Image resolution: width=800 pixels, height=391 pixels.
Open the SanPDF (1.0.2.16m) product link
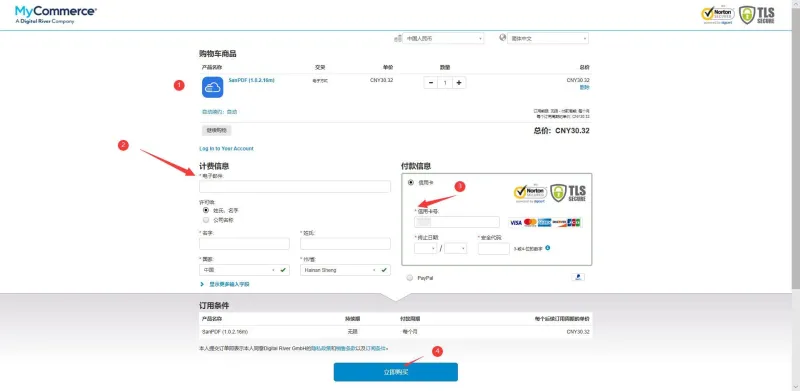(252, 80)
